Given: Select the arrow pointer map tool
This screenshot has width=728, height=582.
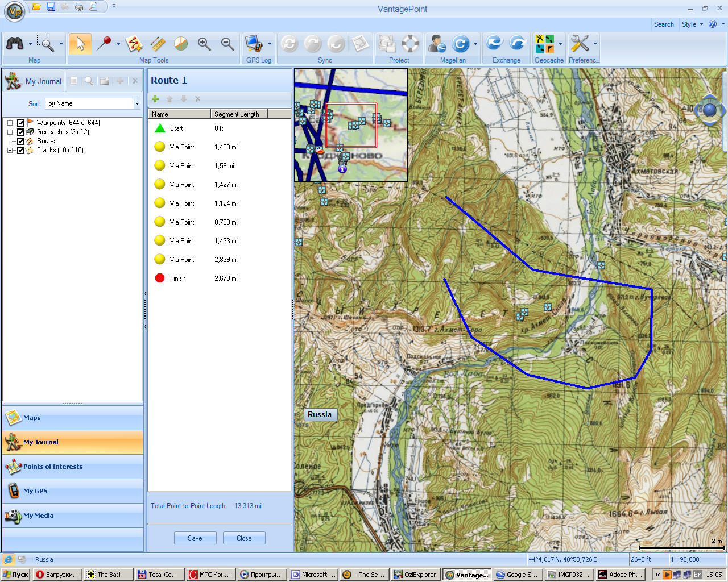Looking at the screenshot, I should tap(80, 43).
